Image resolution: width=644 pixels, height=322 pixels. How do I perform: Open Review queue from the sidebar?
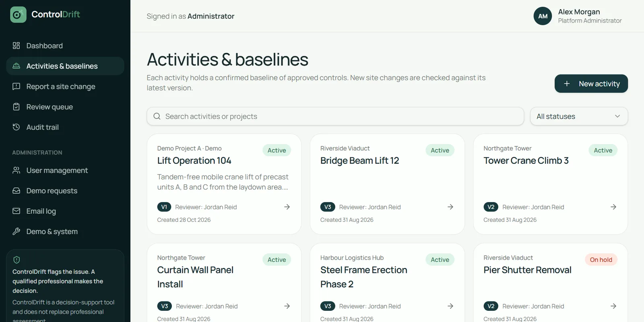point(65,107)
